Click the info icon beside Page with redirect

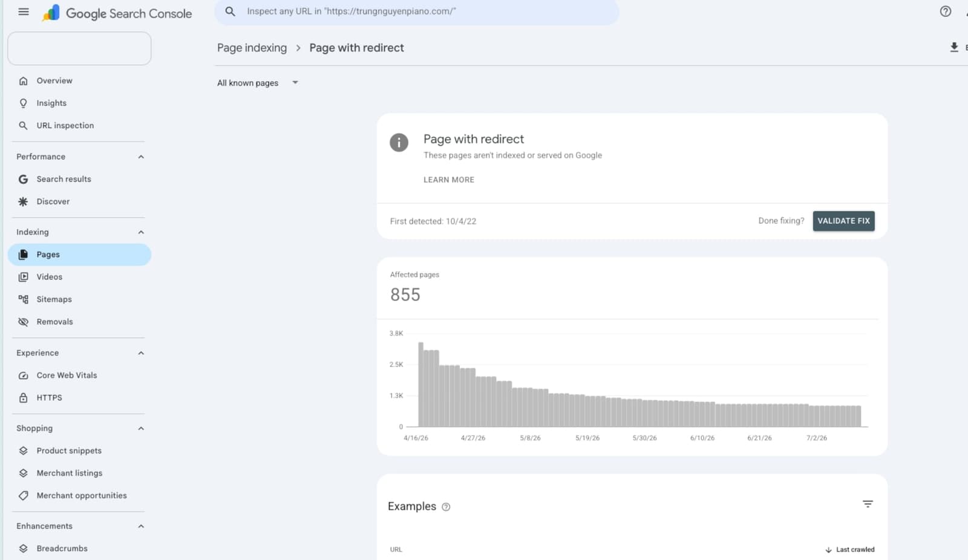point(399,143)
